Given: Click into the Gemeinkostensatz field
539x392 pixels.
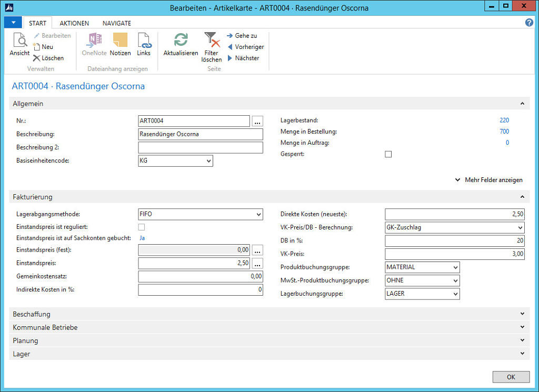Looking at the screenshot, I should (x=201, y=277).
